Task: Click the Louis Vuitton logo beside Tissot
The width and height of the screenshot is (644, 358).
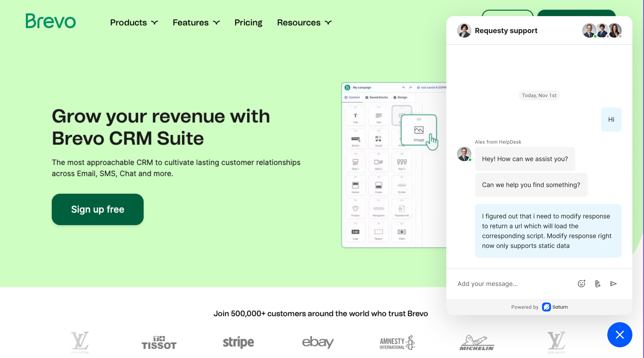Action: (x=80, y=342)
